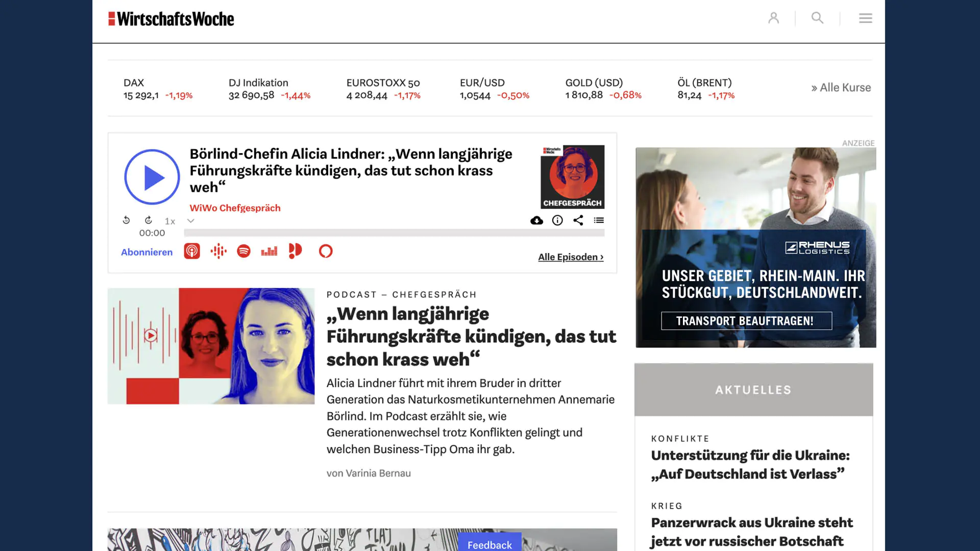Open the WirtschaftsWoche logo homepage
The image size is (980, 551).
[x=171, y=19]
